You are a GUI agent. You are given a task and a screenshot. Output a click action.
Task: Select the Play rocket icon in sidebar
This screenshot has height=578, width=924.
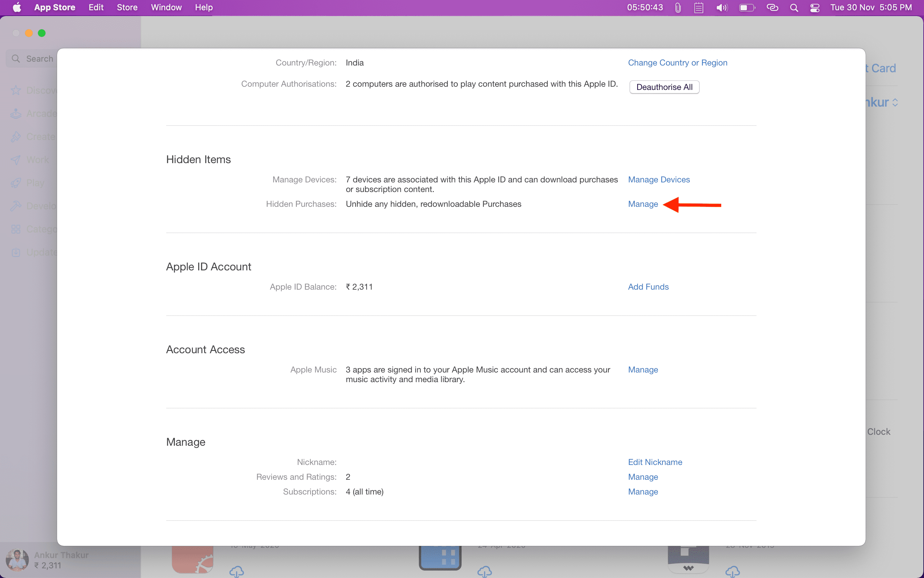(x=16, y=183)
